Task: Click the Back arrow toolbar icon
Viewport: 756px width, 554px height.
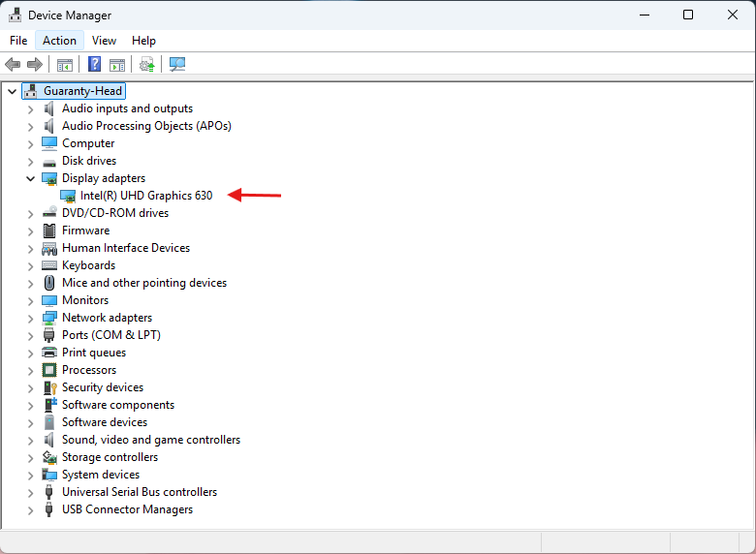Action: [x=13, y=65]
